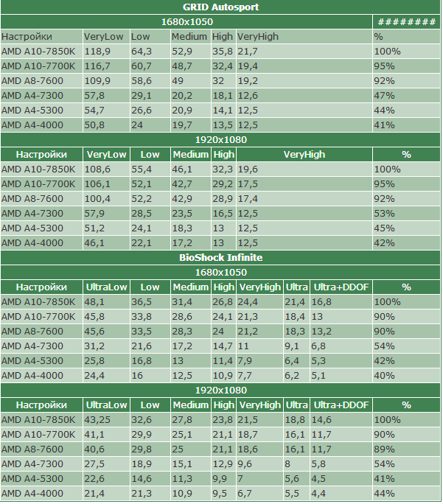The height and width of the screenshot is (504, 443).
Task: Select the 1680x1050 header under GRID Autosport
Action: [186, 21]
